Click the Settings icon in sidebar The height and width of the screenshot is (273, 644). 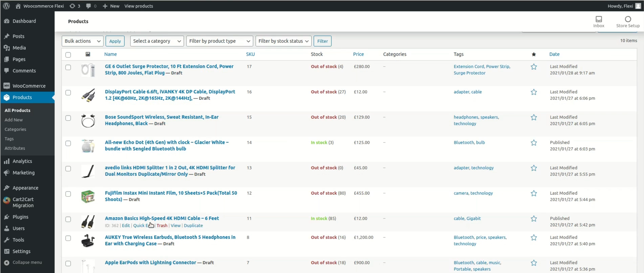[x=7, y=251]
